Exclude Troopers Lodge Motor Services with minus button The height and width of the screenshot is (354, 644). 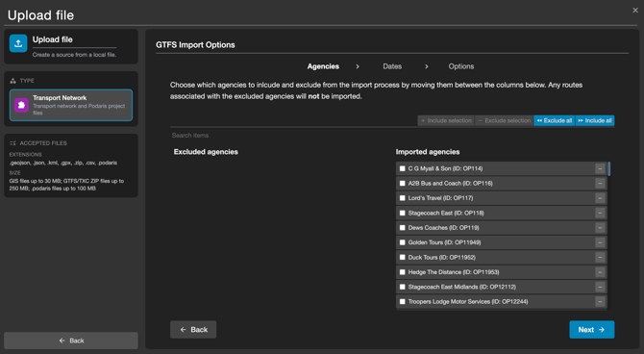pyautogui.click(x=600, y=302)
